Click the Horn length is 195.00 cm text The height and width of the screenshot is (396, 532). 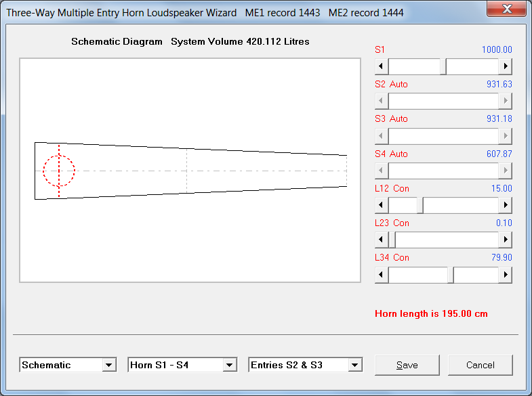pos(431,313)
